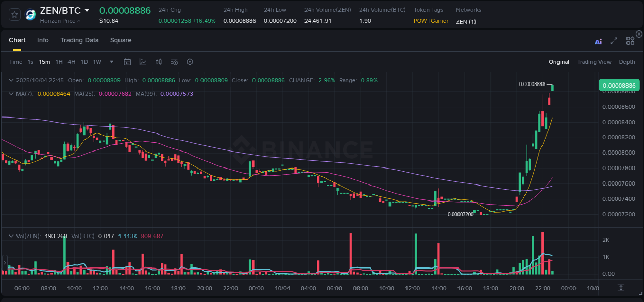Expand the chart to fullscreen
This screenshot has height=302, width=644.
[x=614, y=41]
